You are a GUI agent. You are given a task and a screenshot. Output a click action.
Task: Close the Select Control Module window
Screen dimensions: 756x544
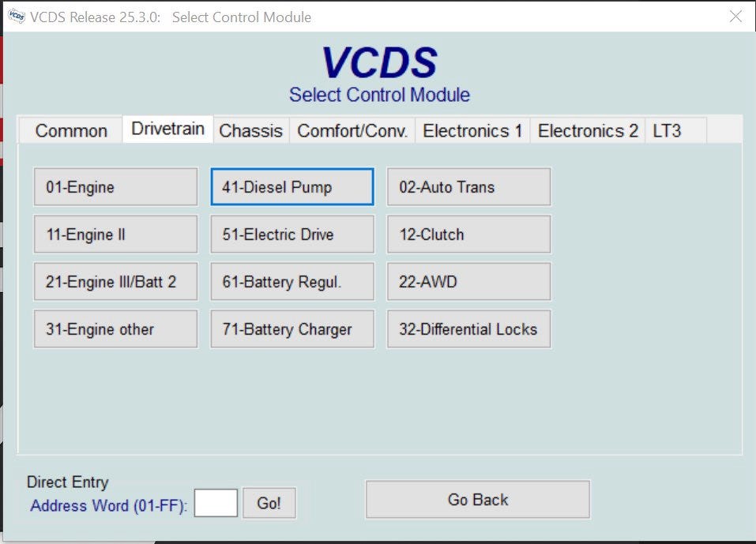pos(735,17)
